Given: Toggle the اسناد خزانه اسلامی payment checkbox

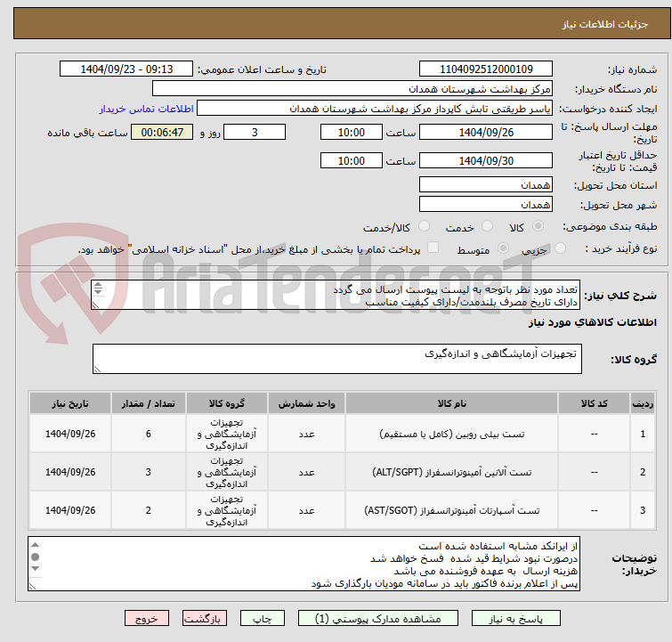Looking at the screenshot, I should click(433, 248).
